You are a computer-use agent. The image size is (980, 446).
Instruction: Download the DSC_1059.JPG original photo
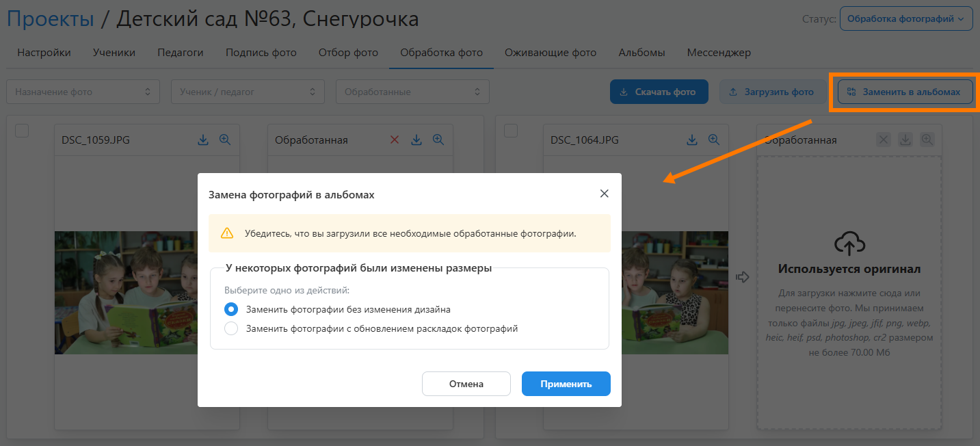pos(203,140)
